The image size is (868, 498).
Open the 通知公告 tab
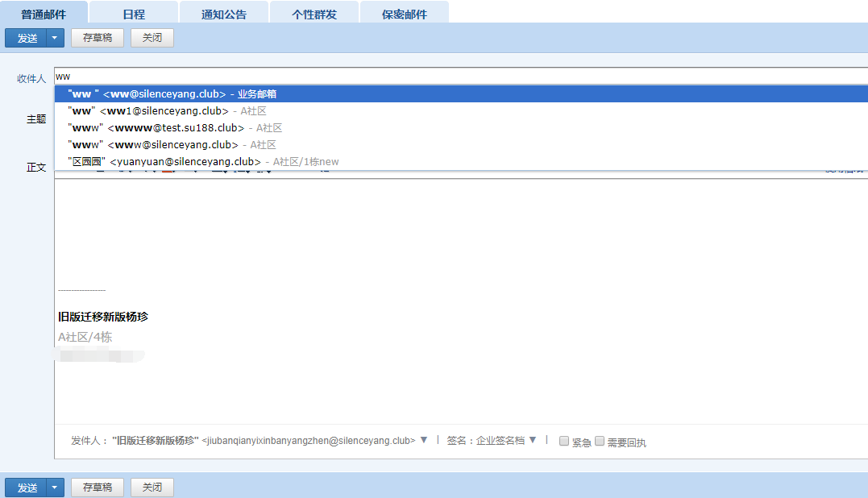[x=224, y=14]
